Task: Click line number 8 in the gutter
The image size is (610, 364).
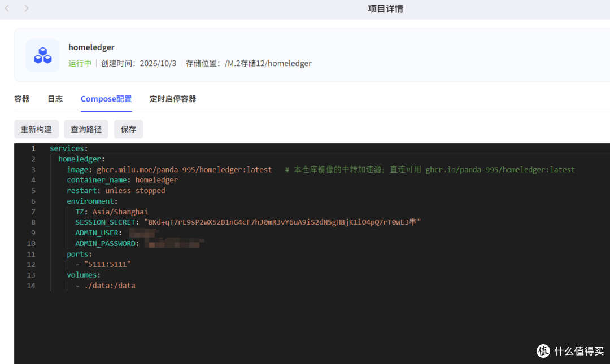Action: [33, 222]
